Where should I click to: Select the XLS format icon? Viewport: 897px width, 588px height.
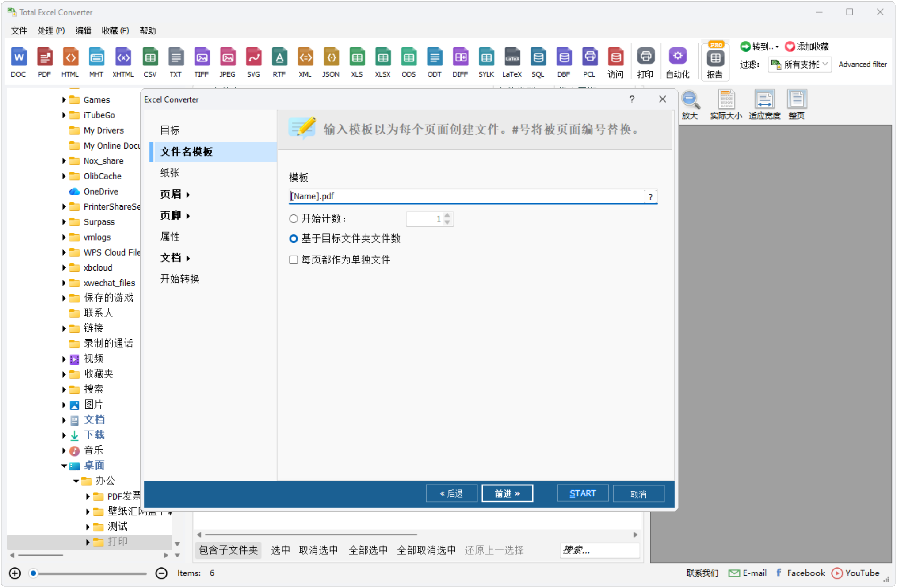(357, 62)
